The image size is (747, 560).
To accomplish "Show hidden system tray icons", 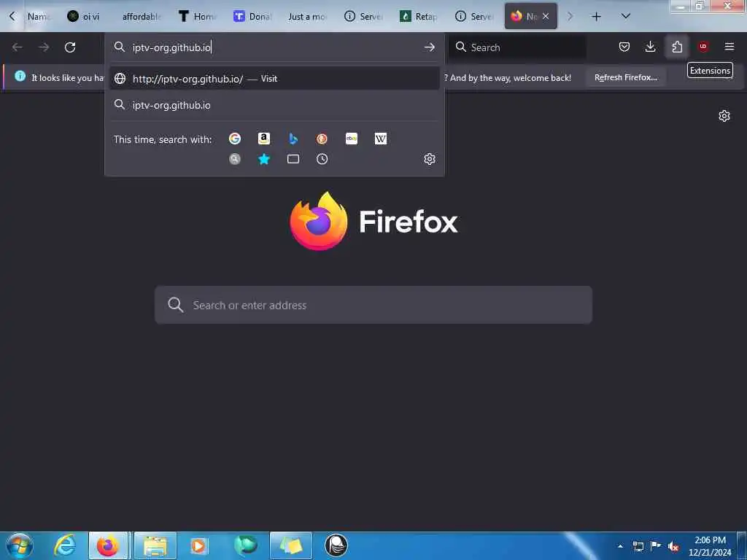I will click(x=620, y=547).
